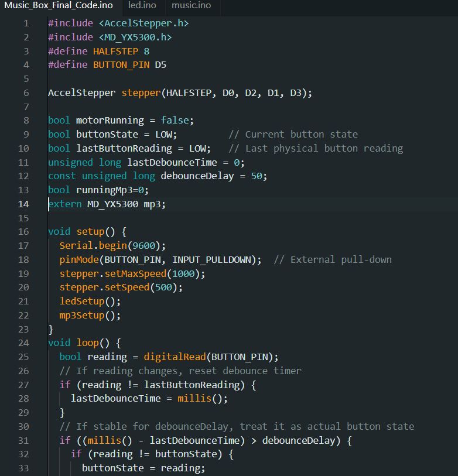
Task: Click line number 24 in gutter
Action: [23, 343]
